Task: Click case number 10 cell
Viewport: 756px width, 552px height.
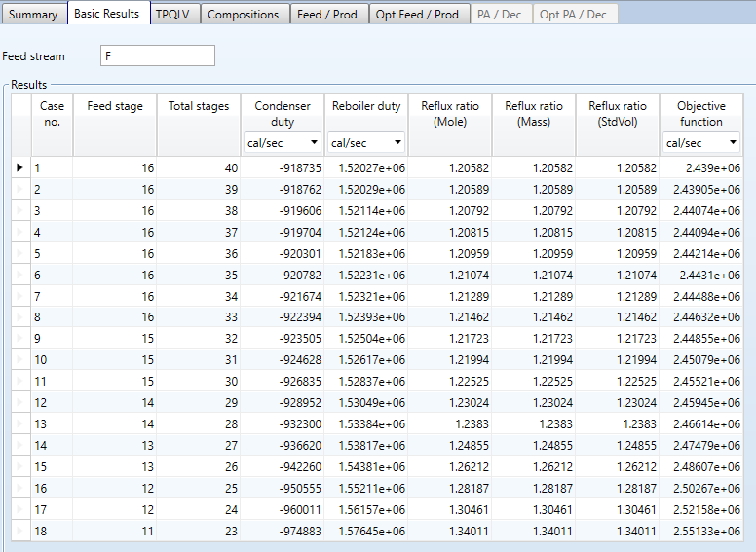Action: coord(52,360)
